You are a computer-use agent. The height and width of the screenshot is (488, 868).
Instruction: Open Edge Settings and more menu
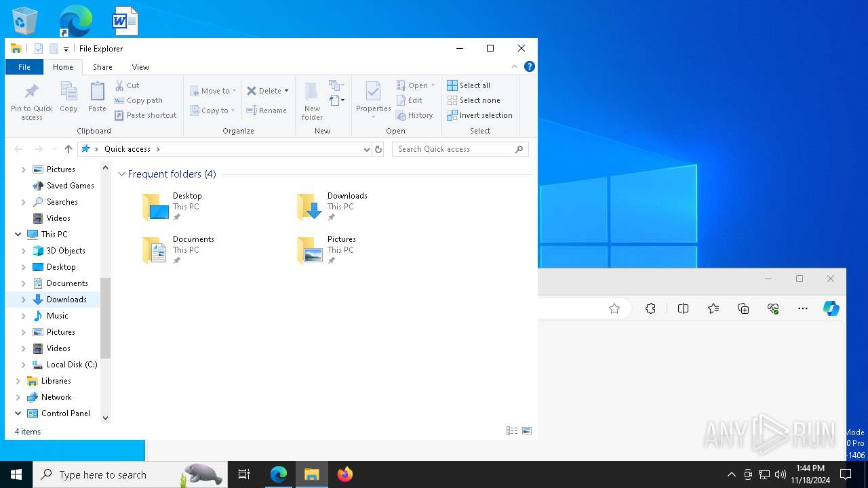click(x=803, y=308)
